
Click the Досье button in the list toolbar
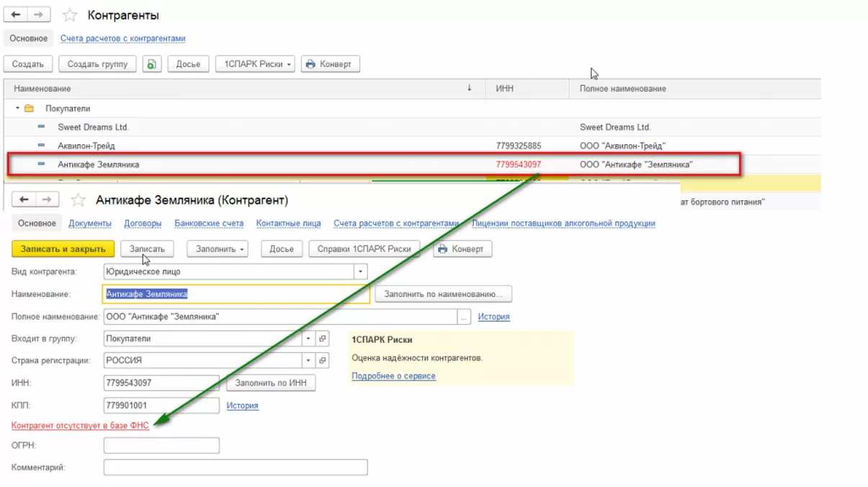point(188,64)
